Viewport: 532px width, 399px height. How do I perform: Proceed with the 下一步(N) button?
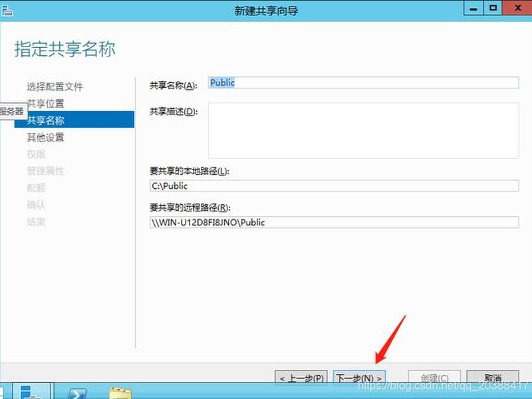(359, 377)
